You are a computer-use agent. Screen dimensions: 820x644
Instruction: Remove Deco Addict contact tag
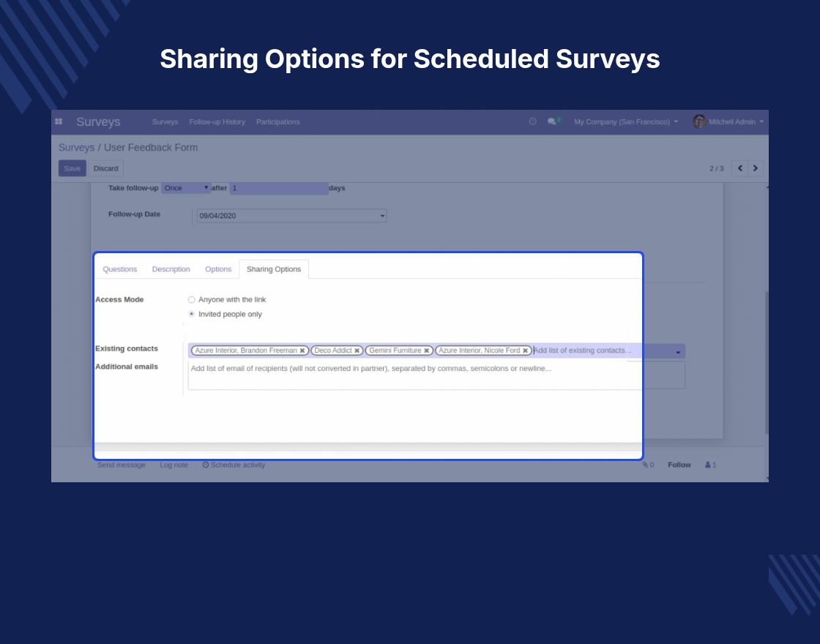point(357,351)
